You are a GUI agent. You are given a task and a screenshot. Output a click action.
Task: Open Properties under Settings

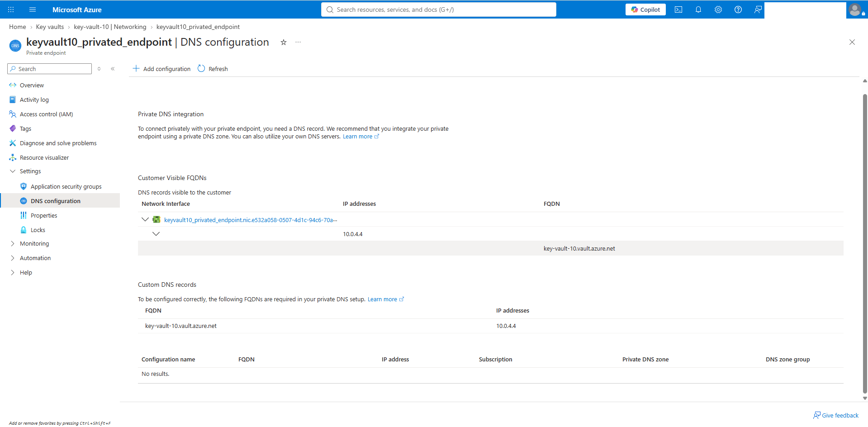coord(44,215)
